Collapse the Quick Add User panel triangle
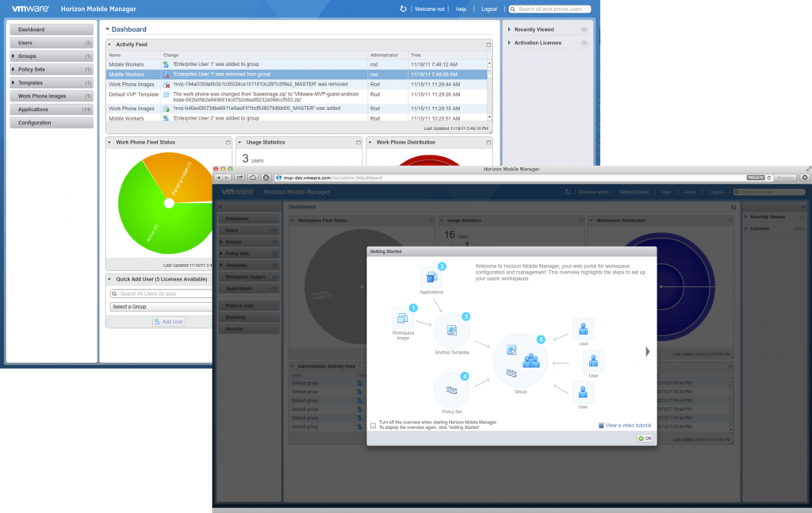Screen dimensions: 812x513 (109, 279)
